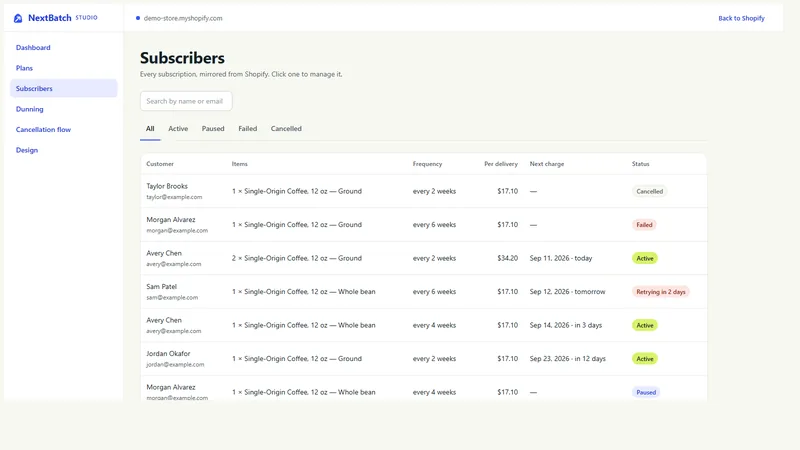Image resolution: width=800 pixels, height=450 pixels.
Task: Click sam@example.com email
Action: [172, 297]
